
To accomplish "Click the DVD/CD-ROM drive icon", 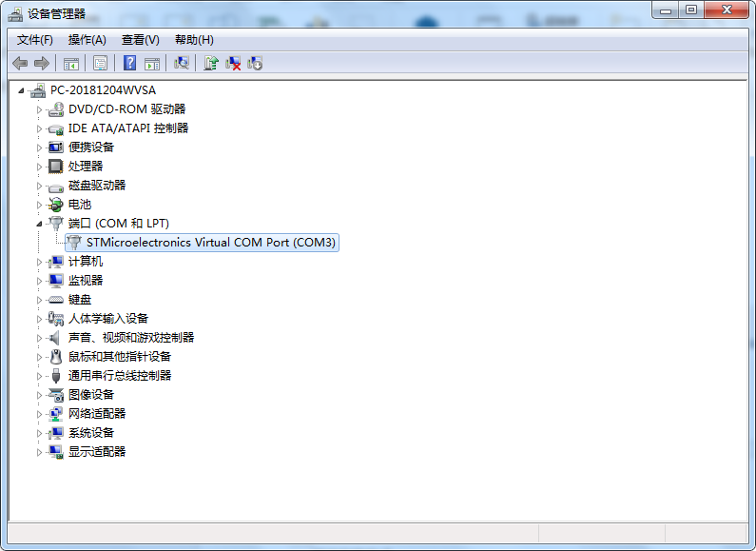I will tap(56, 109).
